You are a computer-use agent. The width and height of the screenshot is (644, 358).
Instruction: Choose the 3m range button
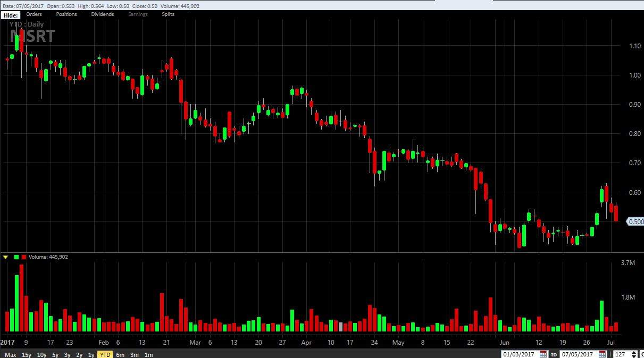(135, 354)
